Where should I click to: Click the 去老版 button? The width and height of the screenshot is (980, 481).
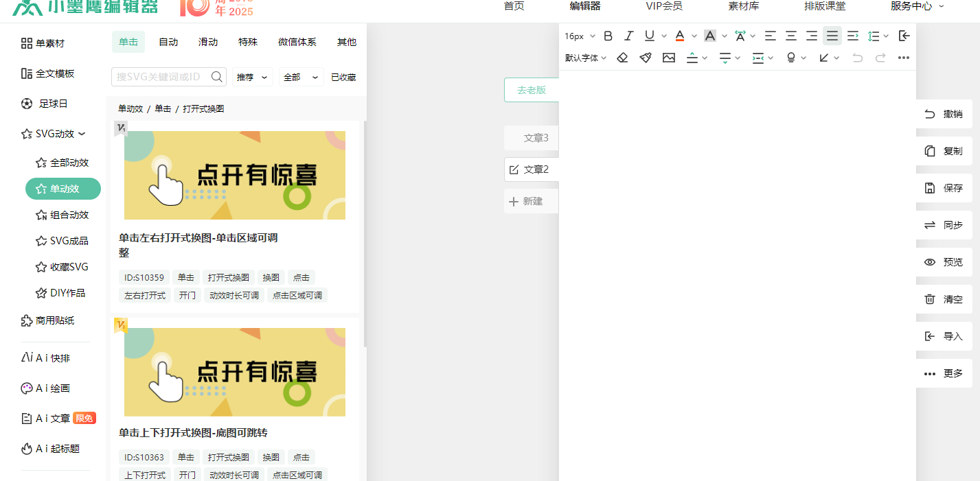[532, 90]
